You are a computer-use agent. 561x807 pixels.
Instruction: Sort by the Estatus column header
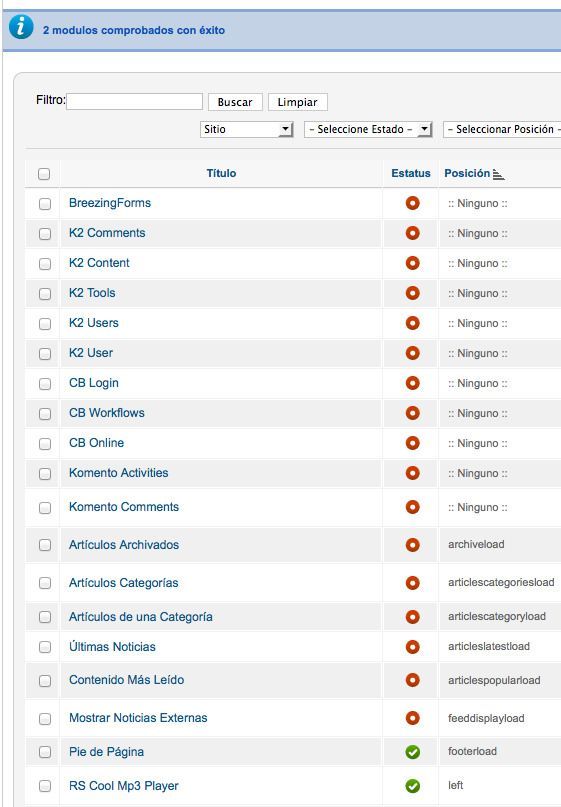point(411,173)
